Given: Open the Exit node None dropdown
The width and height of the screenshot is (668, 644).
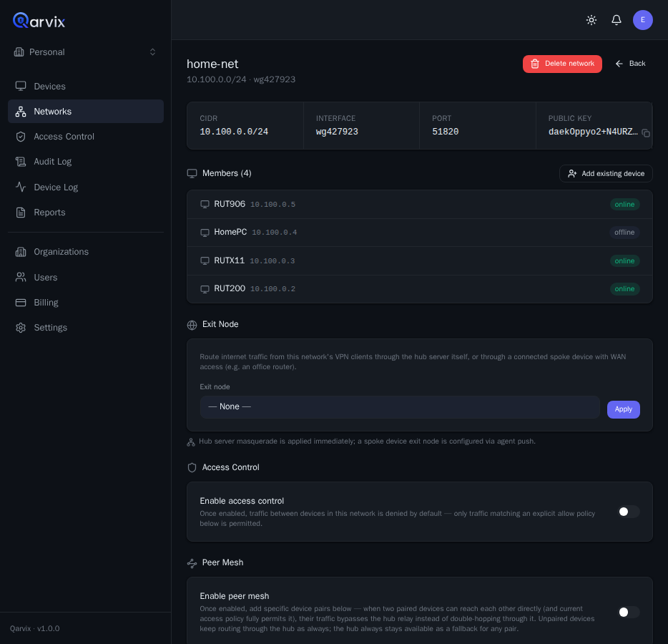Looking at the screenshot, I should (400, 407).
